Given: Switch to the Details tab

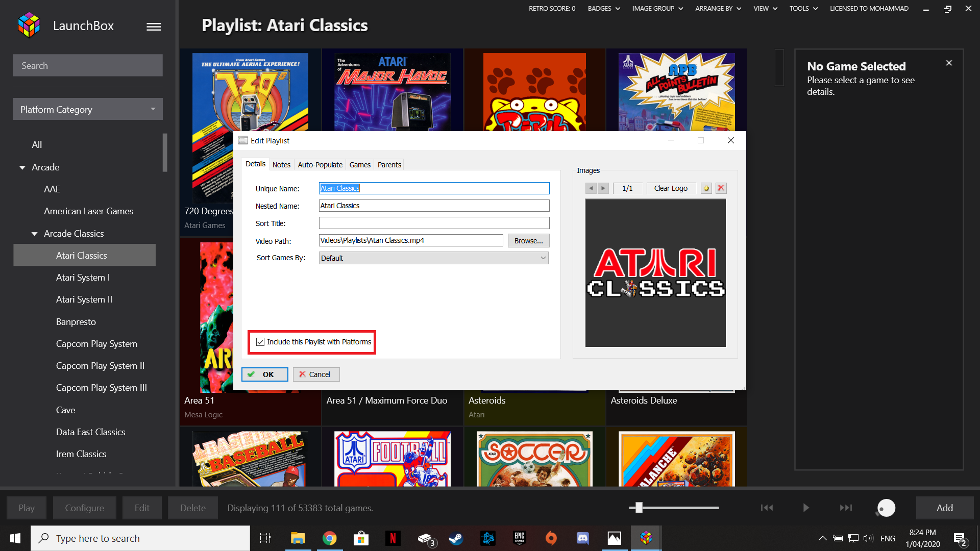Looking at the screenshot, I should pyautogui.click(x=255, y=164).
